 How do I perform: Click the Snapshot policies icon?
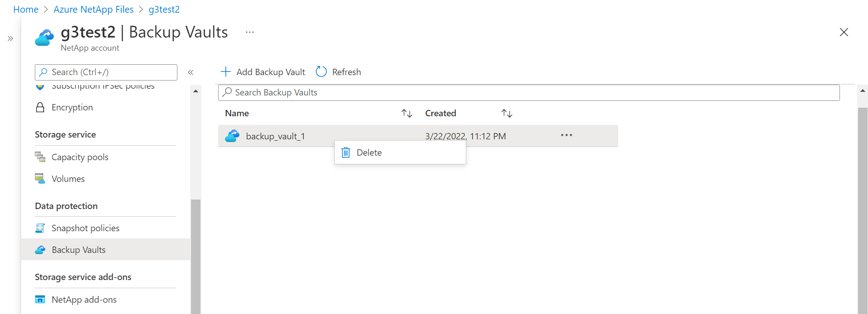[x=40, y=228]
